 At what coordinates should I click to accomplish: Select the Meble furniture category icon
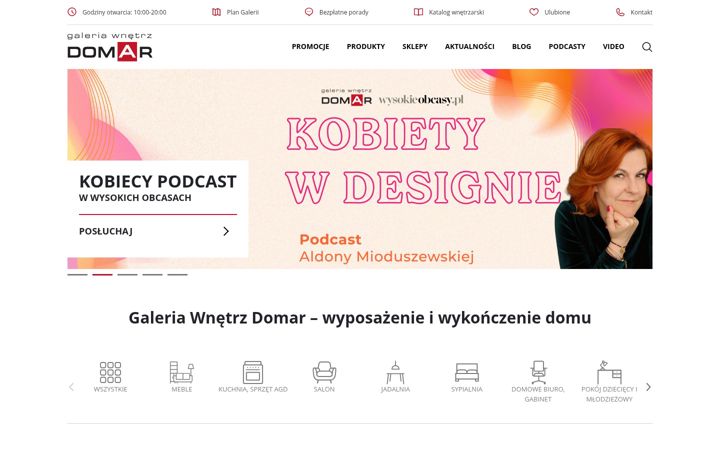coord(182,372)
